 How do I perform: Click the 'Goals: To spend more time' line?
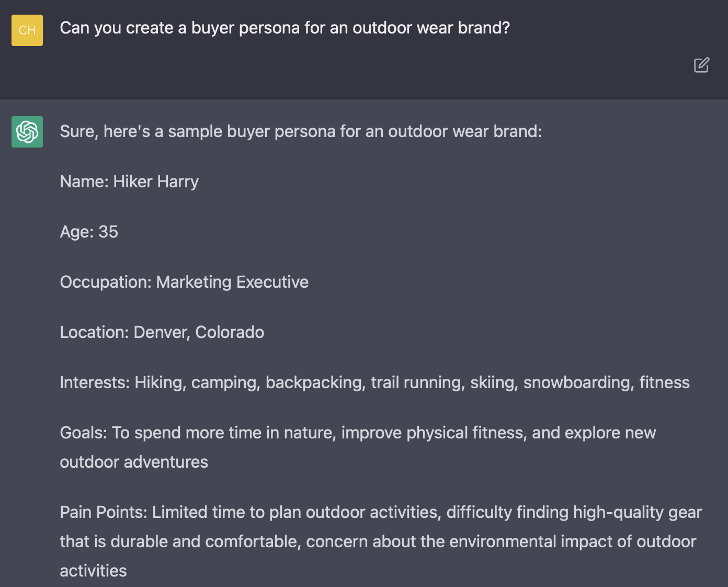point(358,433)
